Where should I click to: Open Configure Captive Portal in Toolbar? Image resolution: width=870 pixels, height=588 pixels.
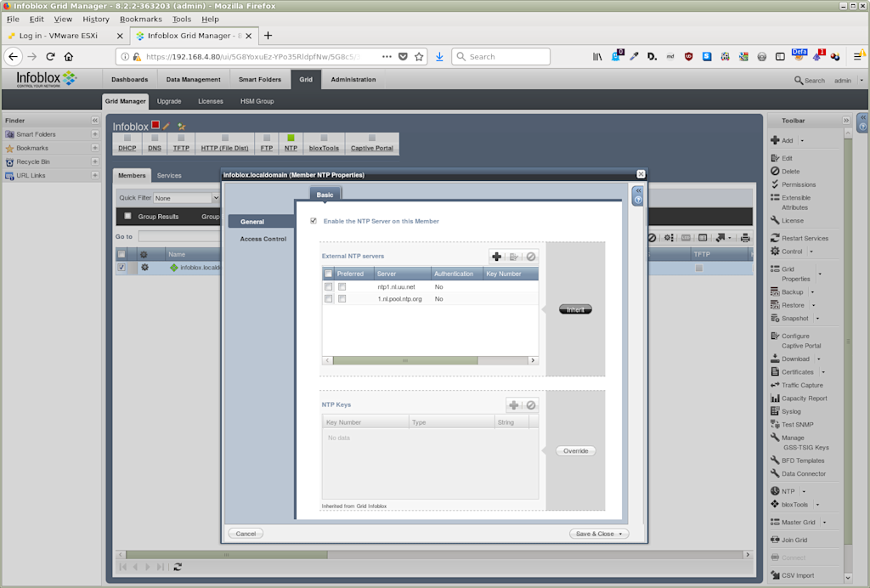point(796,341)
